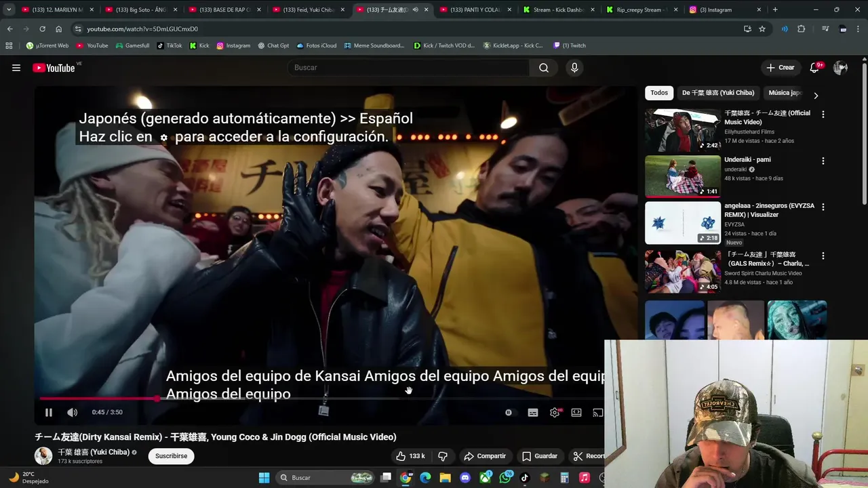The height and width of the screenshot is (488, 868).
Task: Open the Yuki Chiba channel name link
Action: [94, 452]
